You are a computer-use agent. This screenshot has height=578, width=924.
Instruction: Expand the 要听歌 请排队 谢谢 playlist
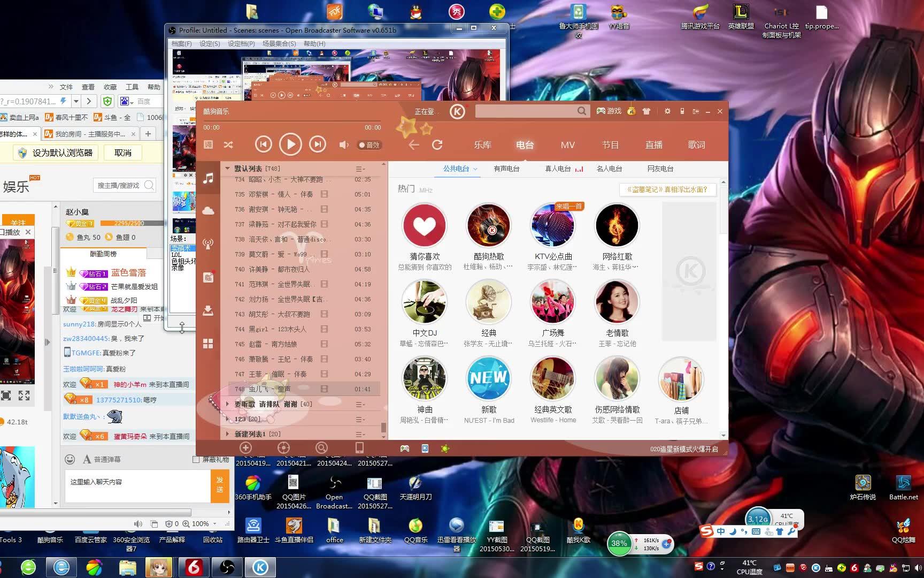click(x=227, y=404)
